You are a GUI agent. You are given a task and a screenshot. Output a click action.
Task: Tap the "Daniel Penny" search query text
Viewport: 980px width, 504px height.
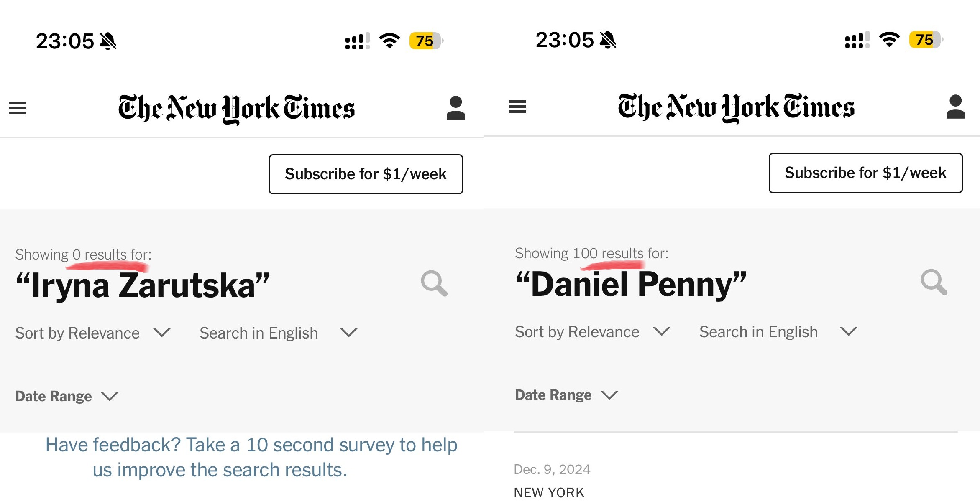click(631, 285)
